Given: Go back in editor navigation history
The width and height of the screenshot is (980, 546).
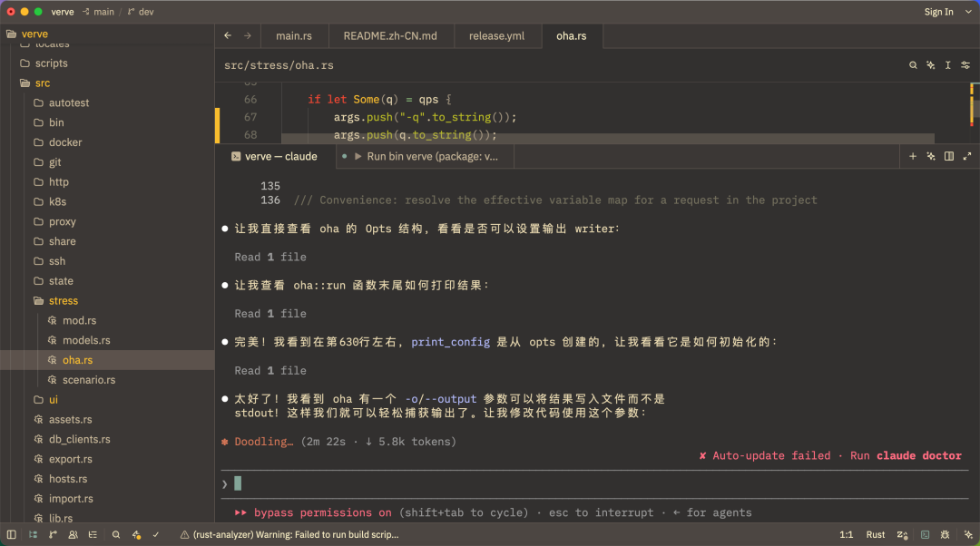Looking at the screenshot, I should pos(228,35).
